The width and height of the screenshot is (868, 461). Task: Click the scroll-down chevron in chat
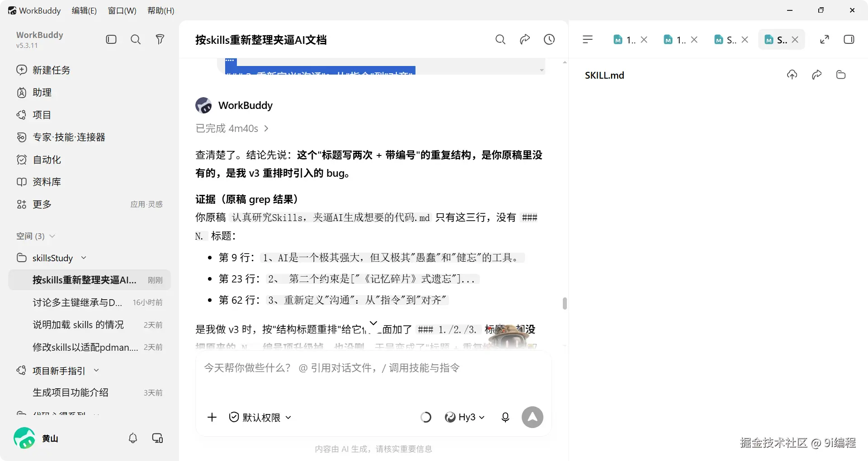[x=373, y=323]
